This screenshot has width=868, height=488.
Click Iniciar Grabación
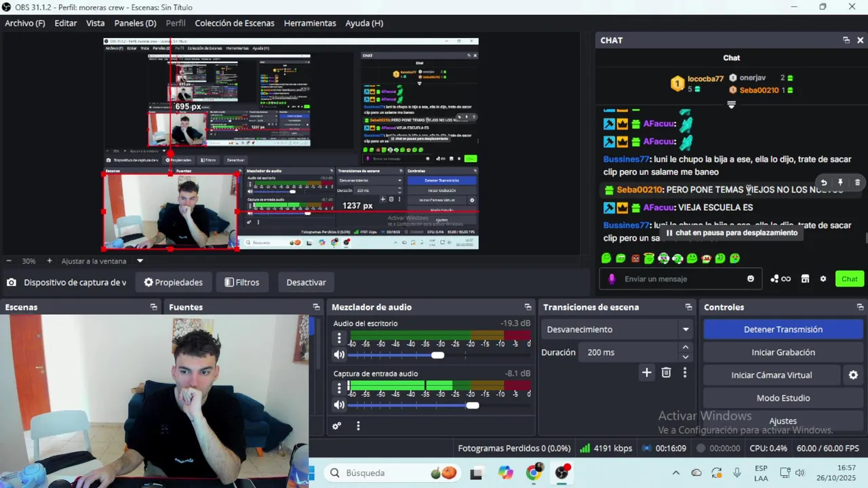click(x=783, y=352)
